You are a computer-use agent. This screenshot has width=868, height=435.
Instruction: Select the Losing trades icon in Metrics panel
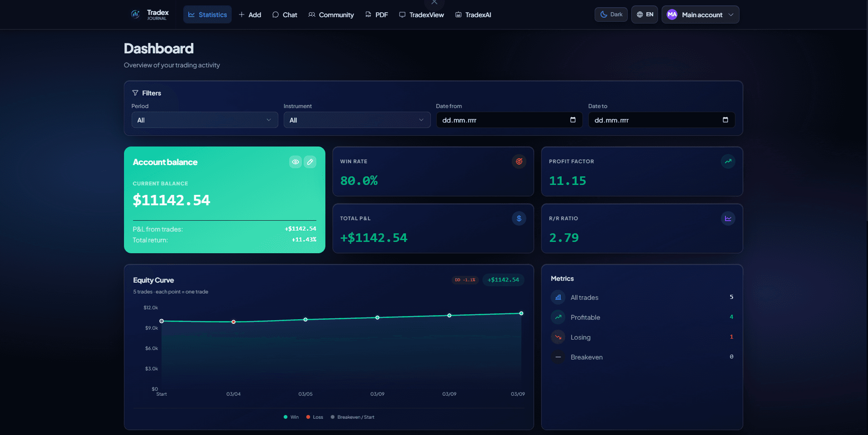coord(558,337)
